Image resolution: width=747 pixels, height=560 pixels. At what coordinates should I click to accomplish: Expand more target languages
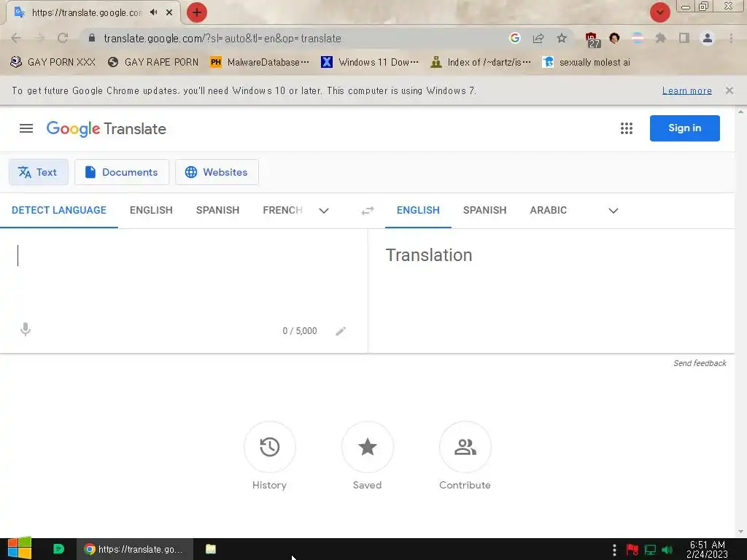pyautogui.click(x=613, y=211)
